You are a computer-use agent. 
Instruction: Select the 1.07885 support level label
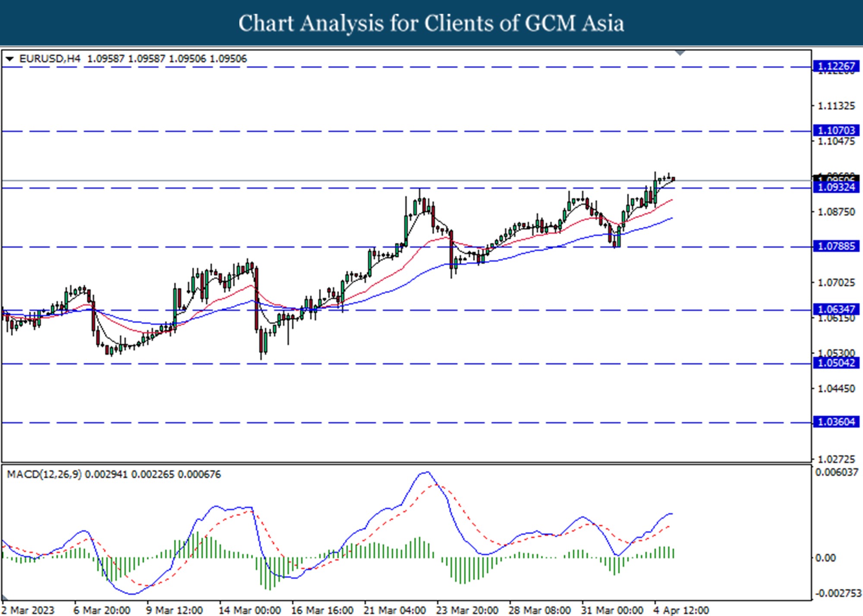coord(836,246)
